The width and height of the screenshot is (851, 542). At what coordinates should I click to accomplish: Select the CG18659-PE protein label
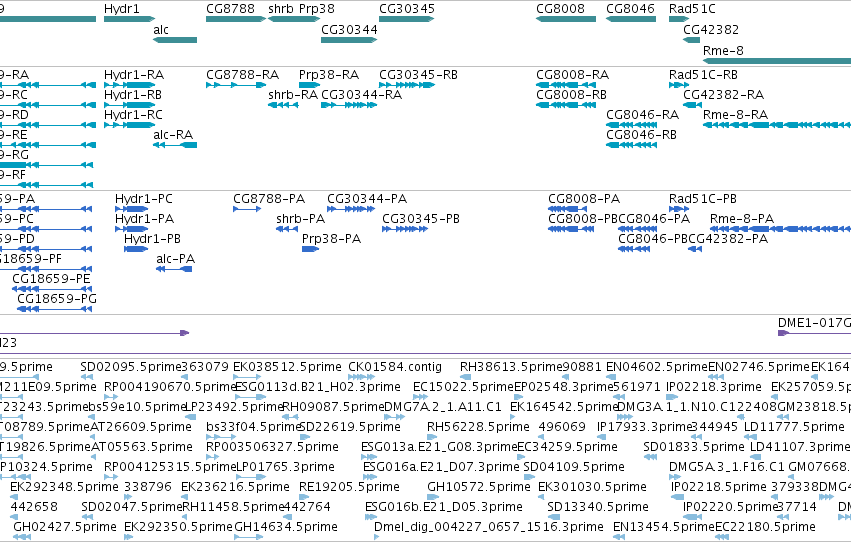pos(50,279)
